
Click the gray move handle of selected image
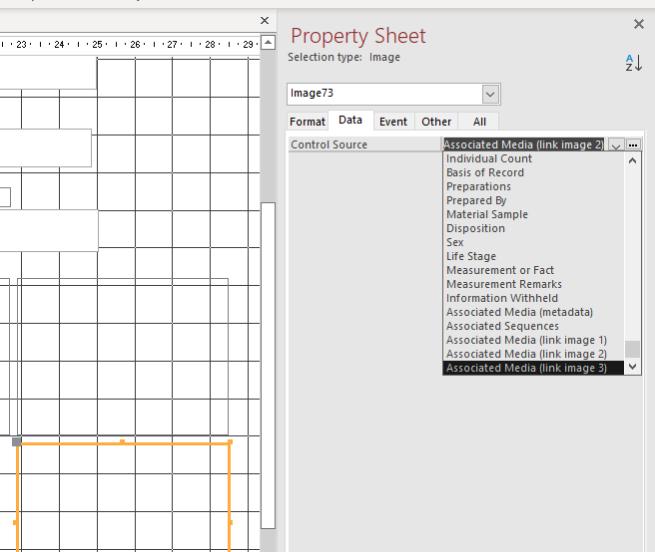coord(16,441)
